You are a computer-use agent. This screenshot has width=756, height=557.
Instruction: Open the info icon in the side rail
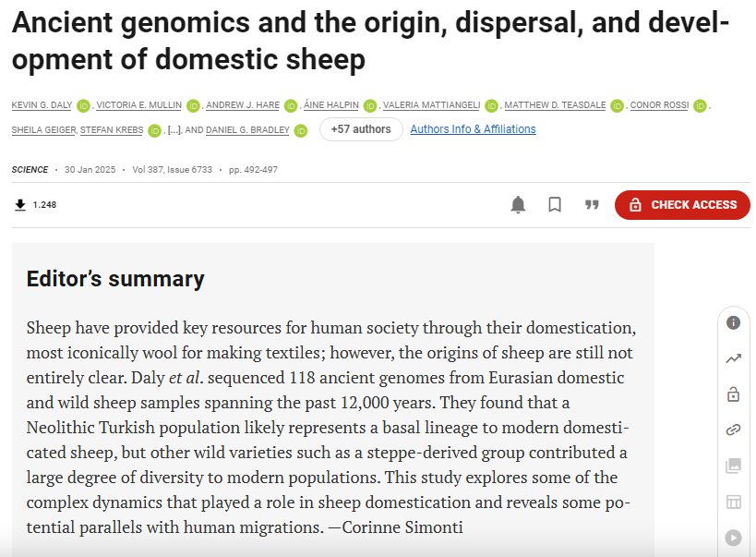tap(733, 322)
